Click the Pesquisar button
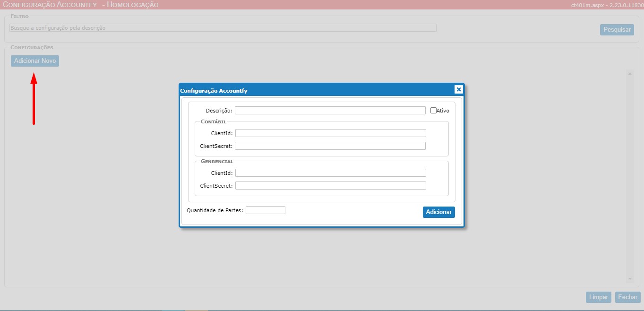The width and height of the screenshot is (644, 311). 617,30
